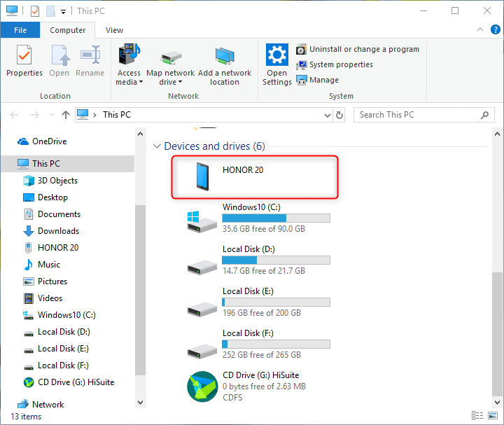Open HONOR 20 phone device
This screenshot has height=425, width=504.
pyautogui.click(x=254, y=177)
